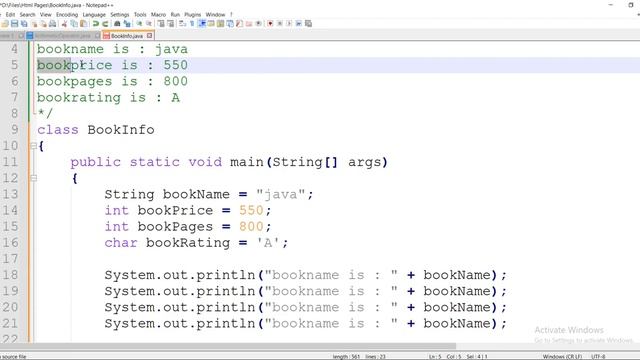Image resolution: width=640 pixels, height=360 pixels.
Task: Click the Zoom Out toolbar icon
Action: [x=149, y=24]
